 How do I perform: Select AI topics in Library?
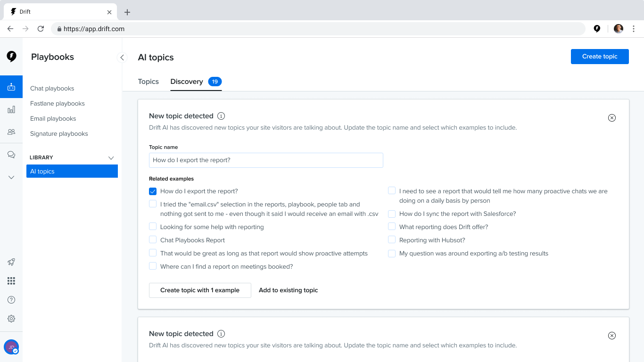(x=72, y=171)
